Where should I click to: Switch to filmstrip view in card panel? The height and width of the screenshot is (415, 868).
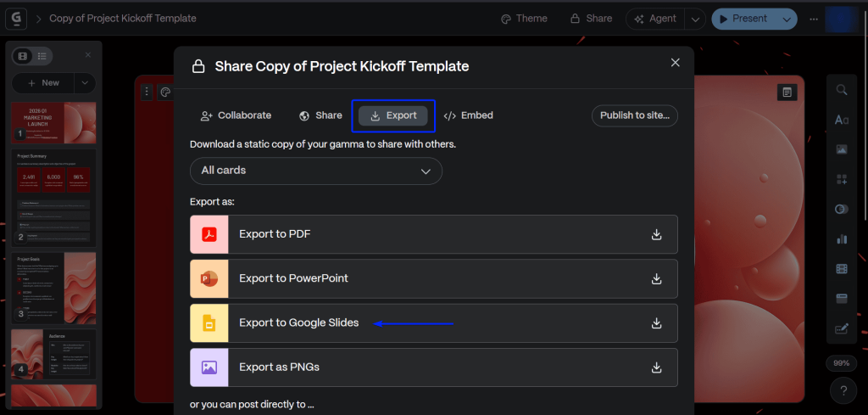[x=23, y=56]
